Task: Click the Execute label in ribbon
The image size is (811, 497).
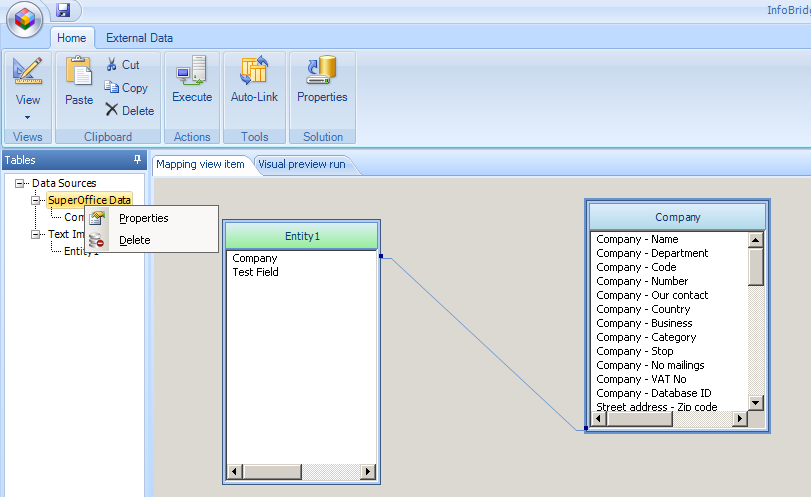Action: tap(192, 97)
